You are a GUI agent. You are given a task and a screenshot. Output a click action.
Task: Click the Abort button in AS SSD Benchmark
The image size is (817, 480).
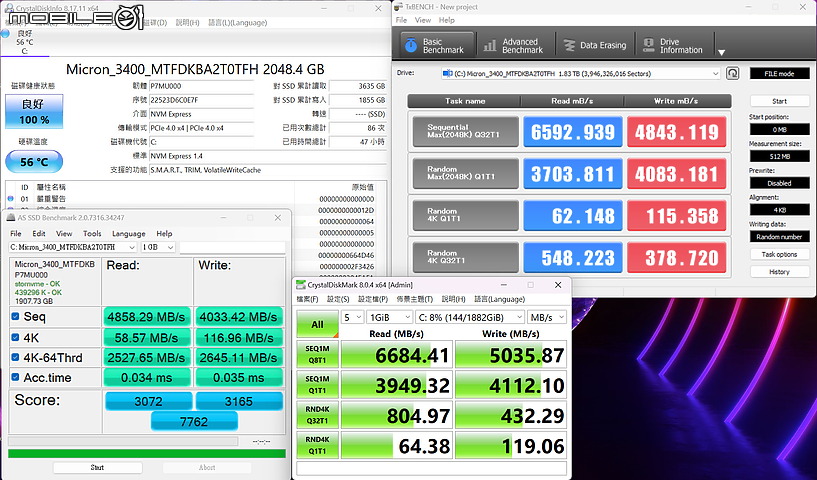pyautogui.click(x=207, y=467)
